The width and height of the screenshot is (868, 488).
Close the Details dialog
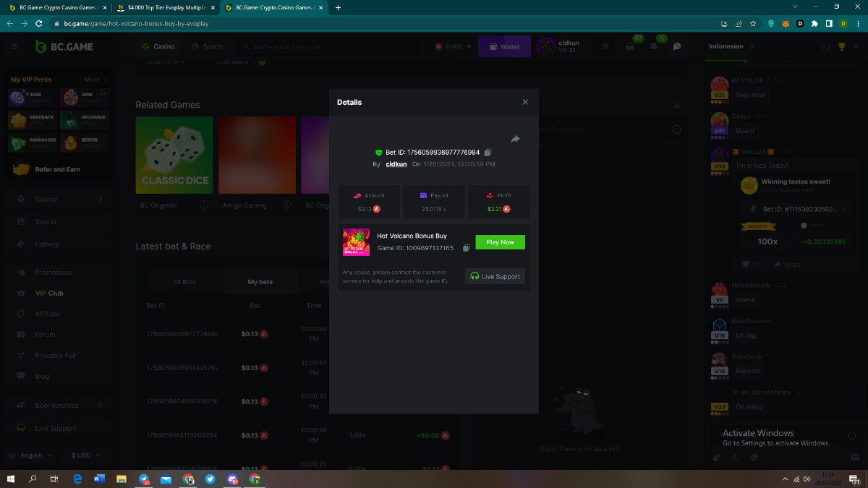pyautogui.click(x=525, y=102)
